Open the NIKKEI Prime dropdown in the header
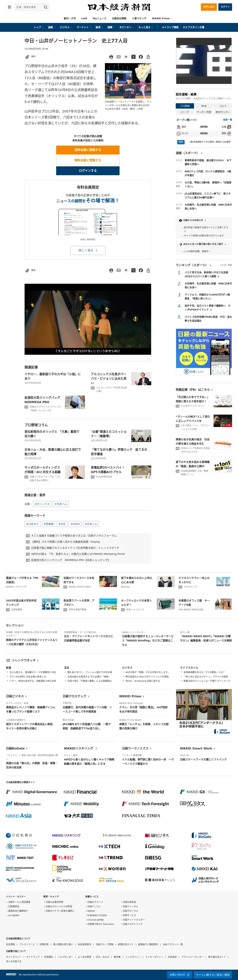The height and width of the screenshot is (980, 238). (163, 18)
